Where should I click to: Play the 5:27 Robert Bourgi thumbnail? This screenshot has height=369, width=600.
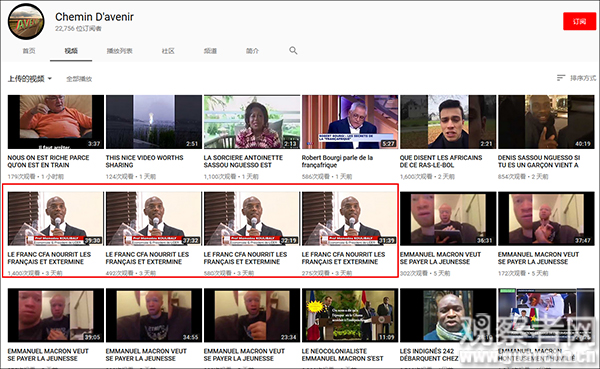(x=350, y=122)
